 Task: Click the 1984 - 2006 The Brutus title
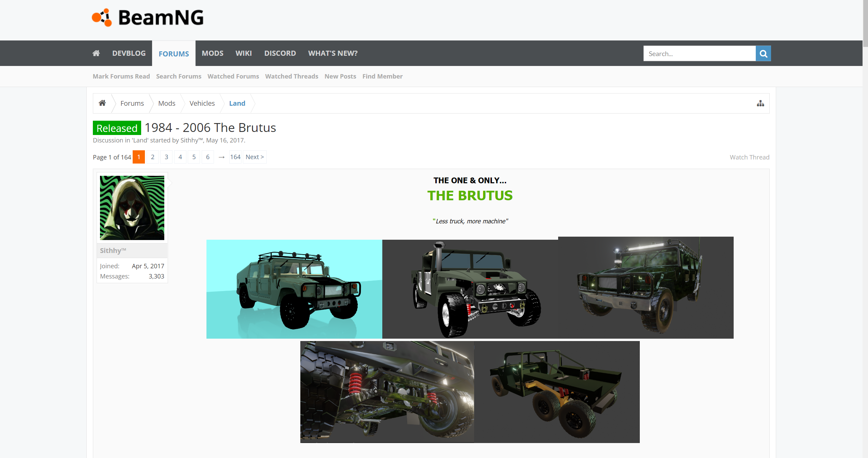point(210,128)
